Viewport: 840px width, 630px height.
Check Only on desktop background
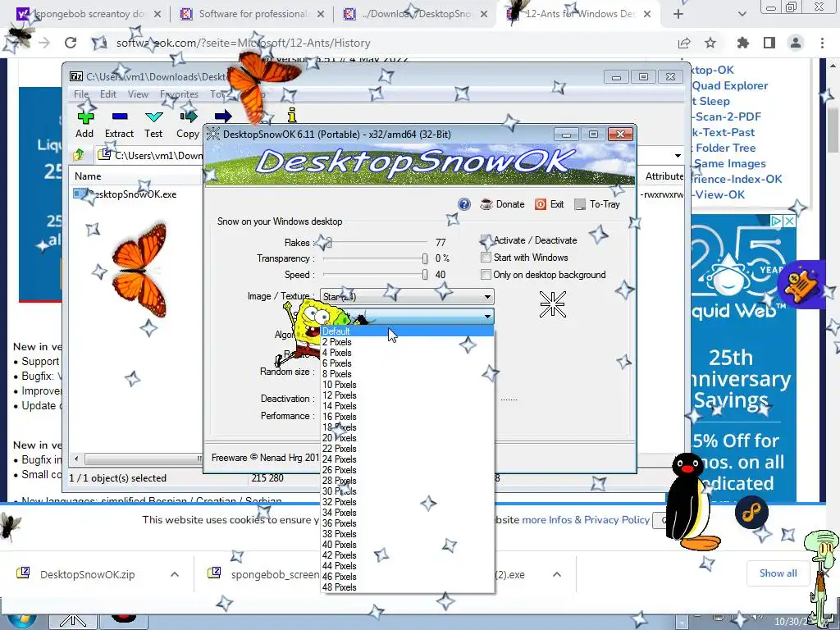coord(486,274)
